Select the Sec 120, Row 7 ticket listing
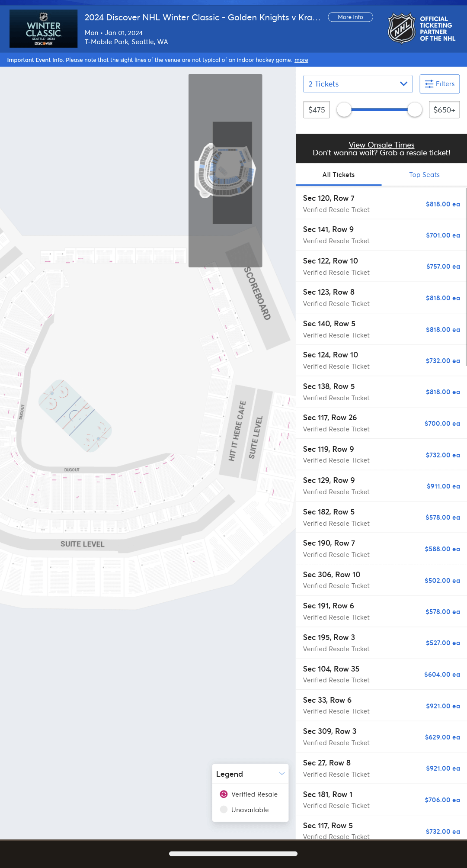 point(381,204)
